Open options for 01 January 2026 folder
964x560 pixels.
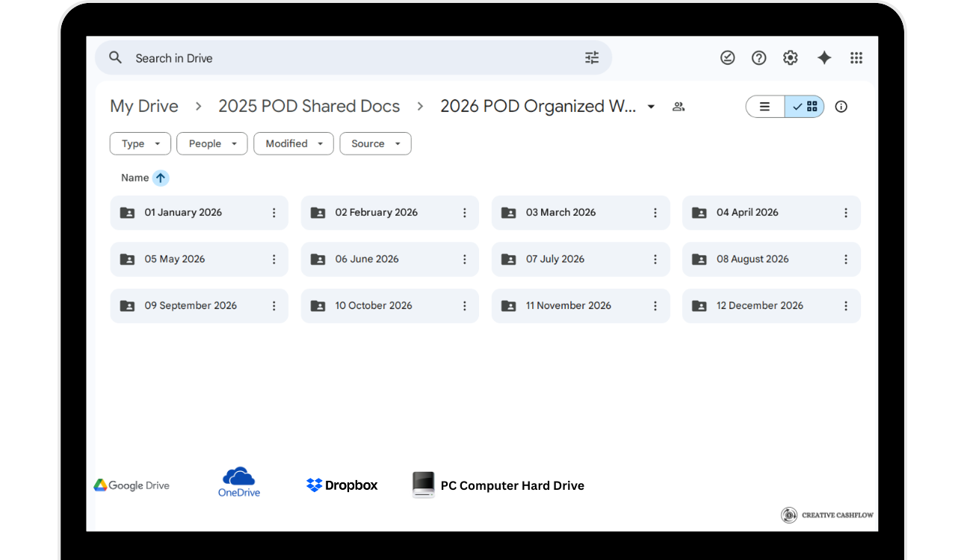[274, 212]
